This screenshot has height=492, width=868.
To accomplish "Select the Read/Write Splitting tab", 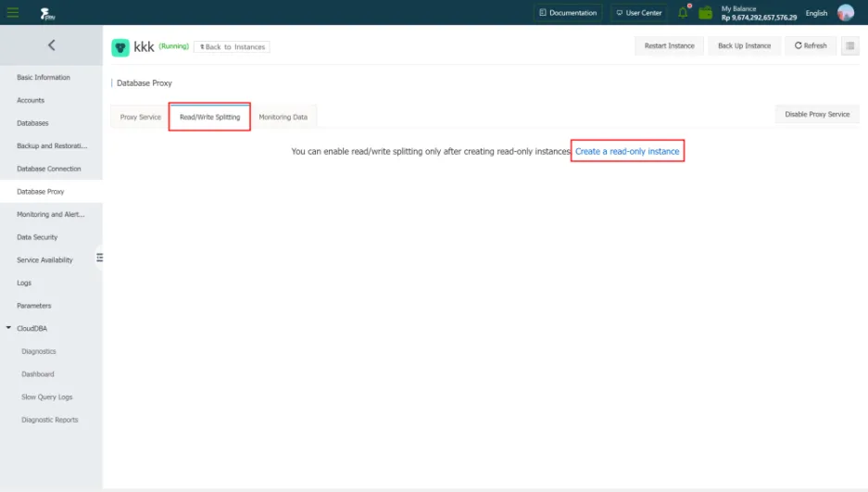I will pos(209,117).
